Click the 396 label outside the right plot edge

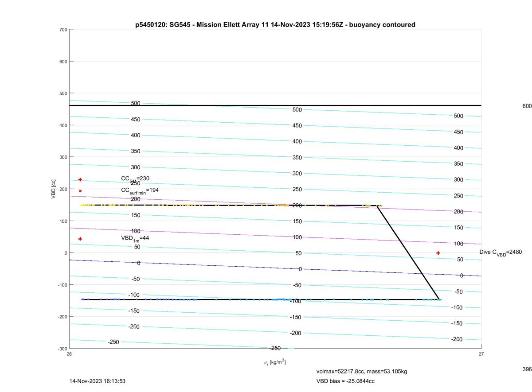527,369
